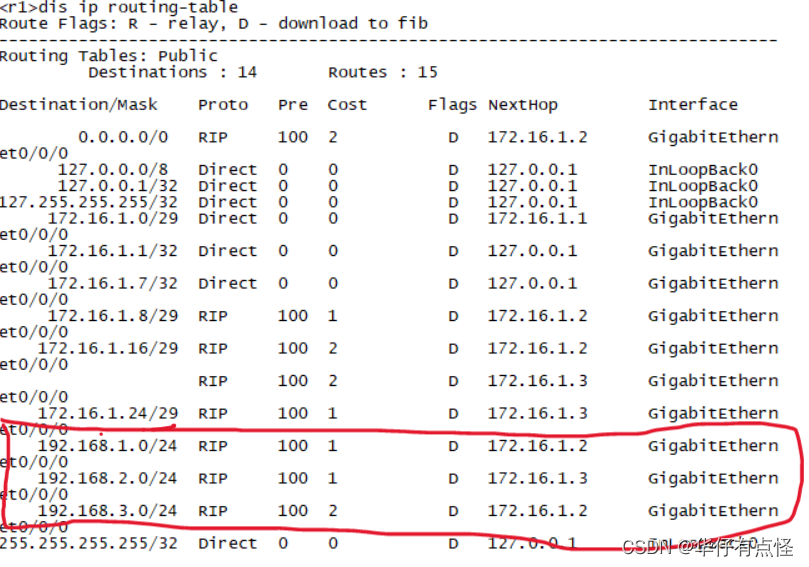Click the 'Interface' column header
This screenshot has width=809, height=567.
click(693, 105)
